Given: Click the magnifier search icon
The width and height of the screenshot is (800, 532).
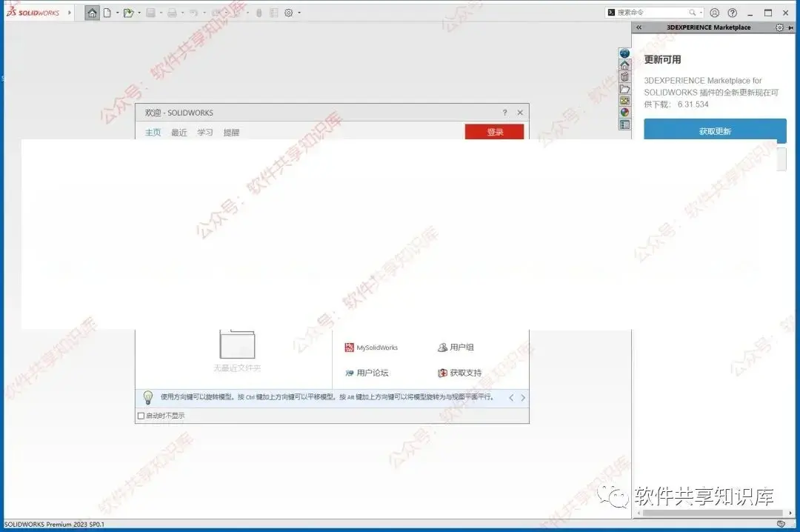Looking at the screenshot, I should point(693,13).
